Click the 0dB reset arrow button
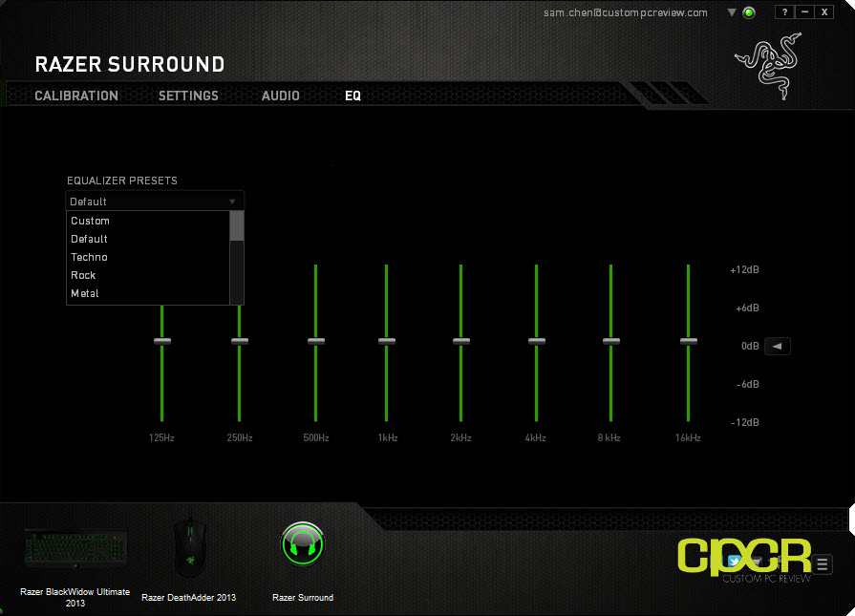 point(777,346)
